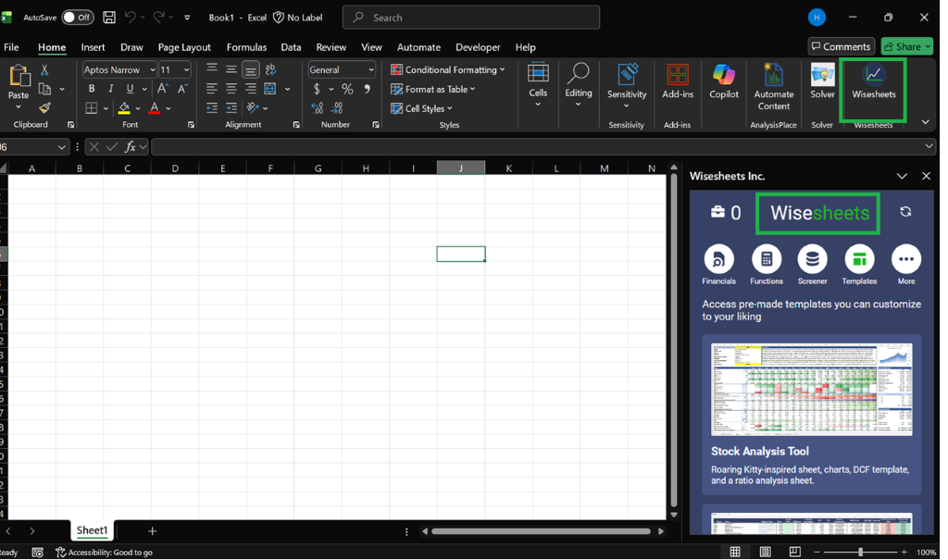Toggle italic formatting
This screenshot has width=948, height=560.
click(111, 90)
